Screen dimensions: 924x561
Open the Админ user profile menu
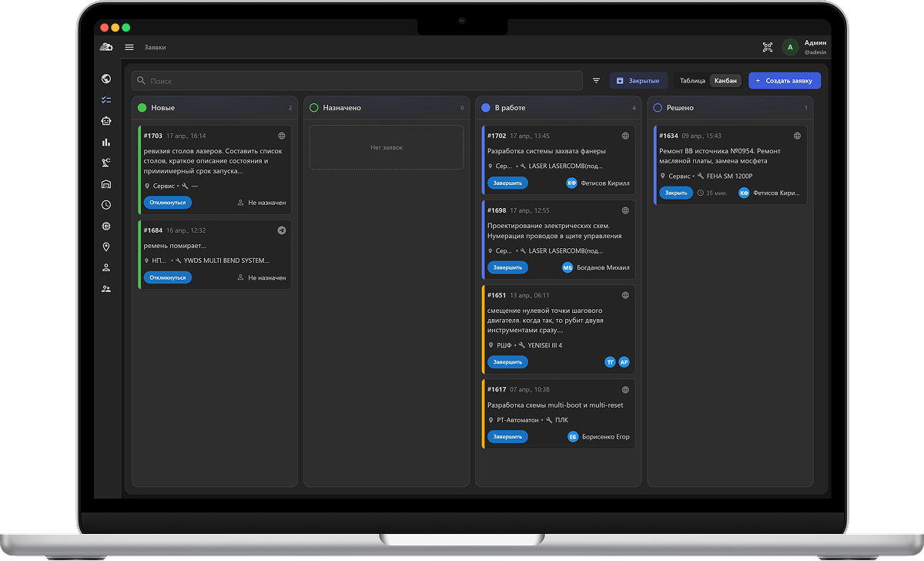tap(805, 47)
